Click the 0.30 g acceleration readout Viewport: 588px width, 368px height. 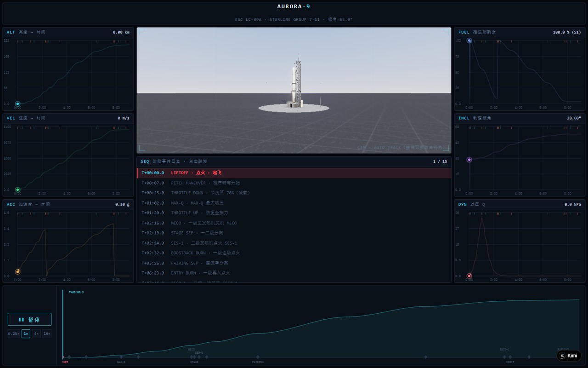[x=123, y=204]
